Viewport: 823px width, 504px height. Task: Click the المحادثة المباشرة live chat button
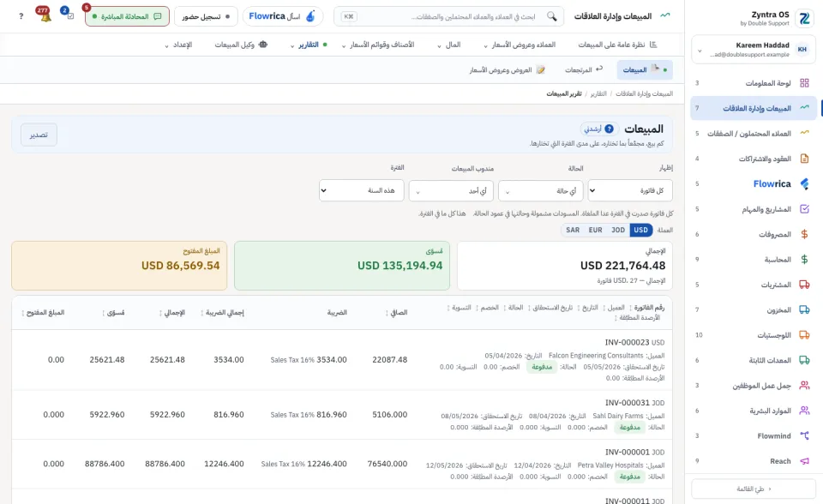pos(127,16)
